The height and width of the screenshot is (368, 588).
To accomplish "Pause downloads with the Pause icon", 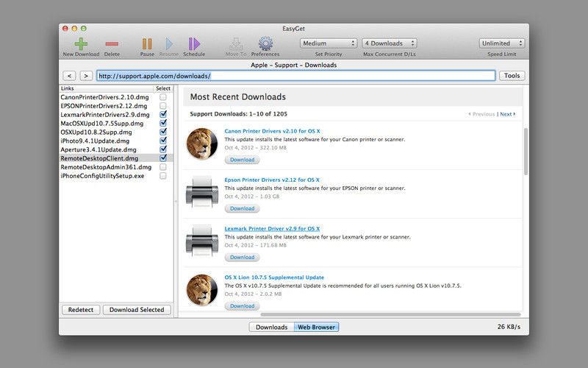I will [147, 44].
